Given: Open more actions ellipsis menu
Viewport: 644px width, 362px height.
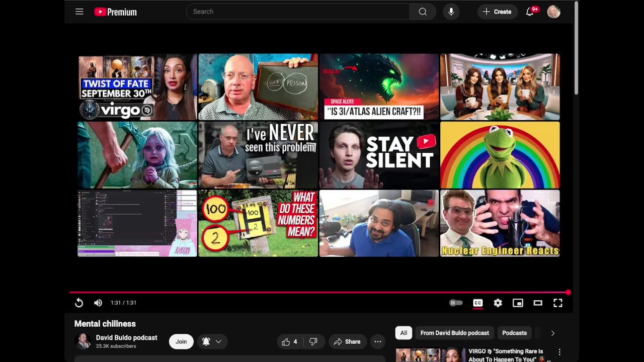Looking at the screenshot, I should (x=378, y=342).
